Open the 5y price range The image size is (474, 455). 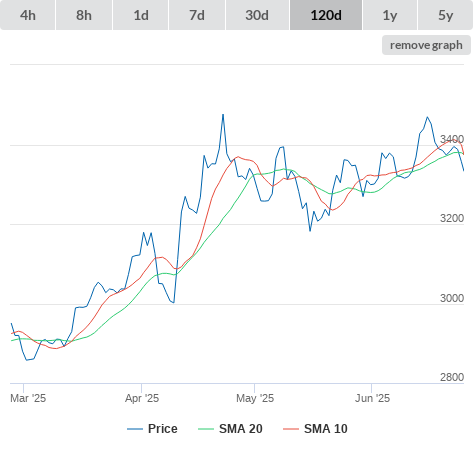click(x=445, y=15)
